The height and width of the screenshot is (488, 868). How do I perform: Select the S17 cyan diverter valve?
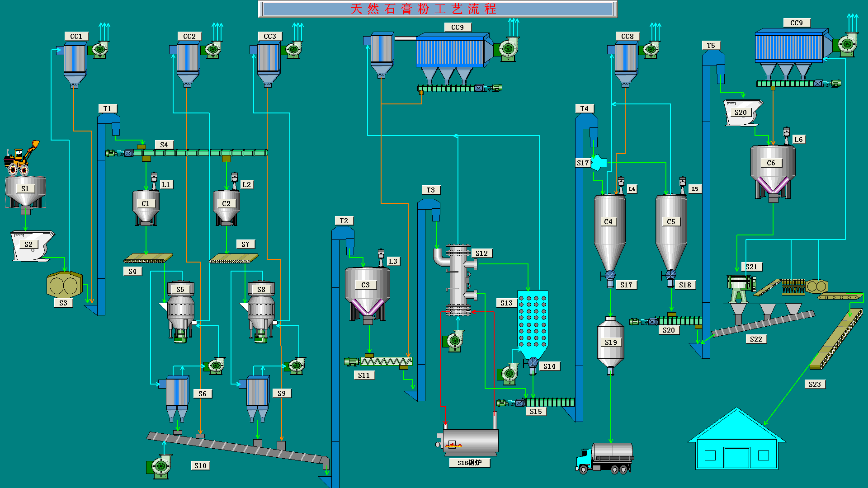599,163
